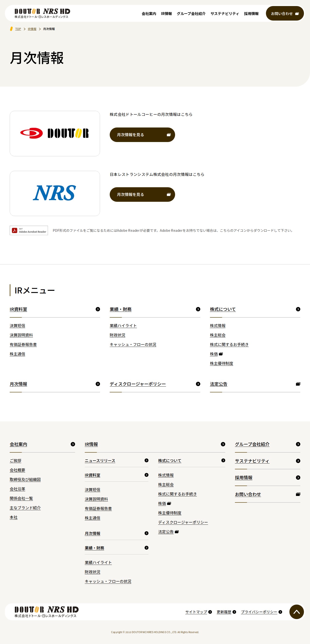Click external-window icon beside footer お問い合わせ
Viewport: 310px width, 644px height.
pos(298,494)
